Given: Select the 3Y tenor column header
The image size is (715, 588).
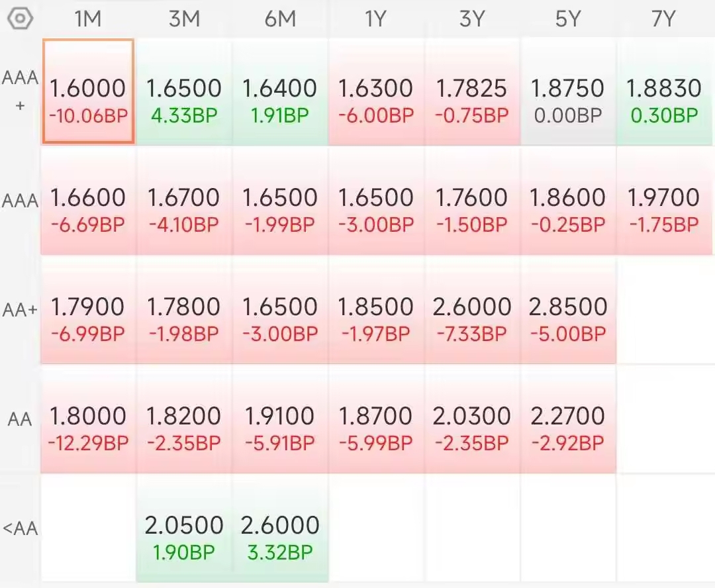Looking at the screenshot, I should (472, 19).
